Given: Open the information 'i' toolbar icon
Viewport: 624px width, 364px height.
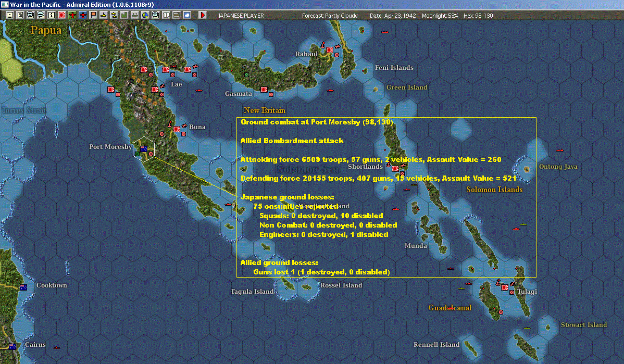Looking at the screenshot, I should [52, 15].
